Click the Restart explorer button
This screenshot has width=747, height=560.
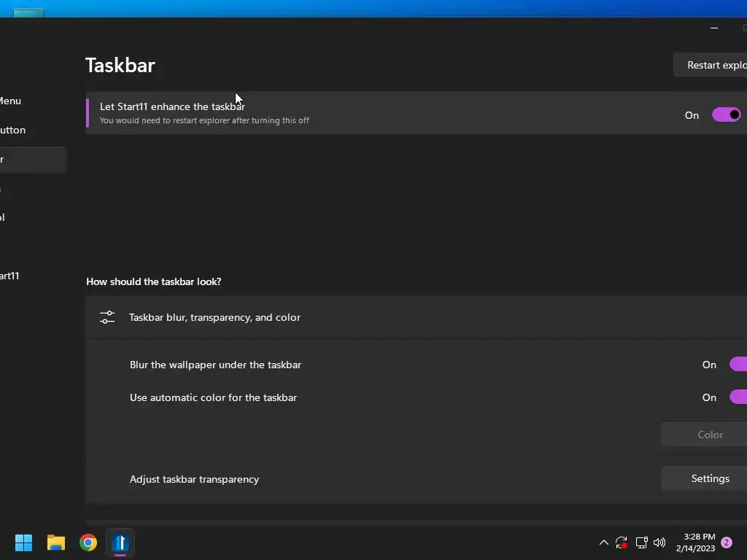click(x=711, y=65)
